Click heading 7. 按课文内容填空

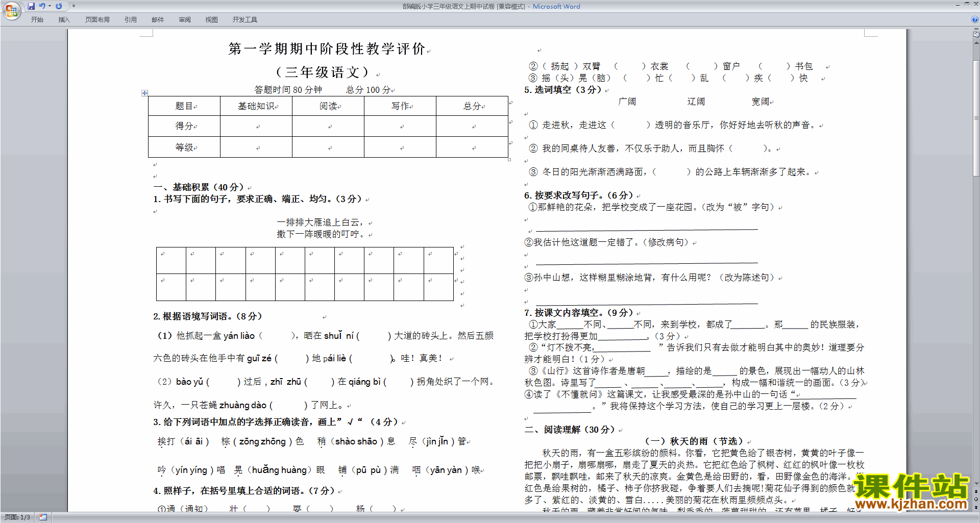(579, 313)
